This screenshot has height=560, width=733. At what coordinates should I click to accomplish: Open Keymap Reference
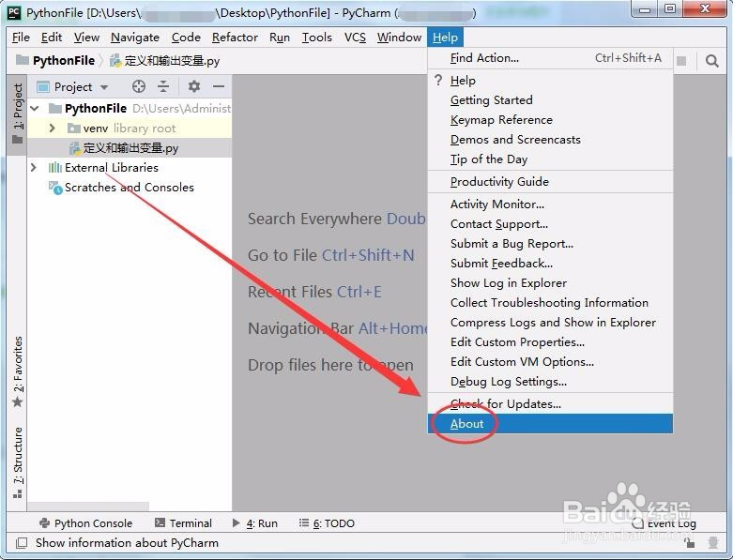click(550, 119)
